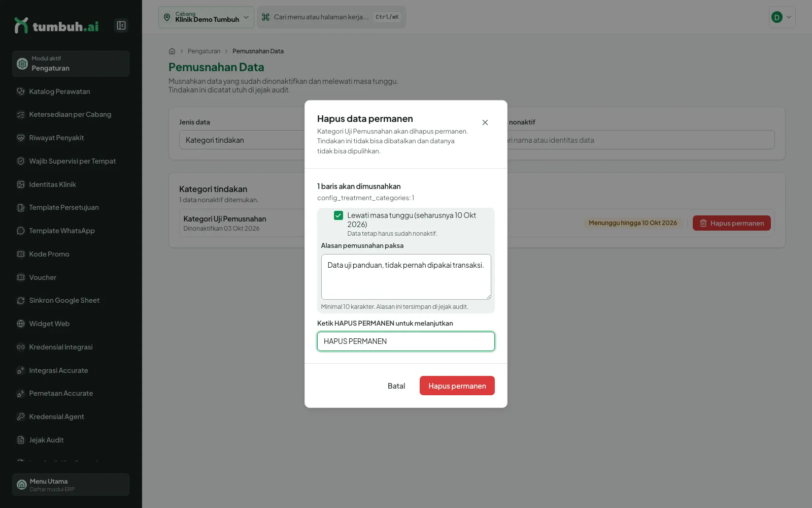
Task: Click Hapus permanen on Kategori Uji Pemusnahan row
Action: pyautogui.click(x=732, y=223)
